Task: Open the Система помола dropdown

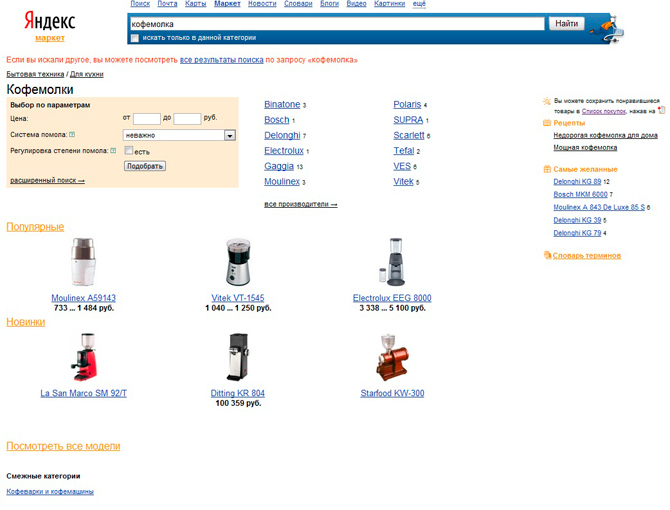Action: 179,135
